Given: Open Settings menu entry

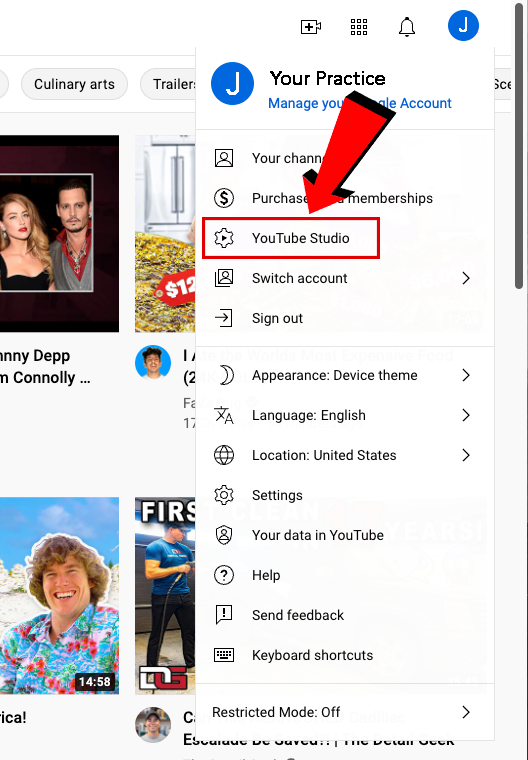Looking at the screenshot, I should point(345,495).
